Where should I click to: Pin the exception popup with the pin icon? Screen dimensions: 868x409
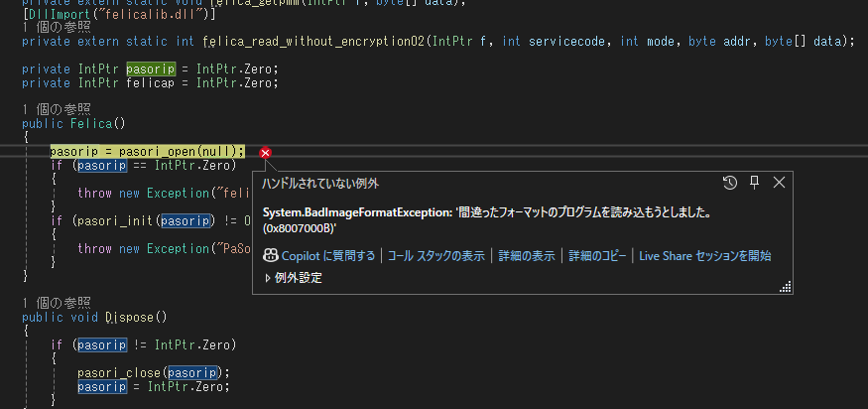tap(754, 183)
